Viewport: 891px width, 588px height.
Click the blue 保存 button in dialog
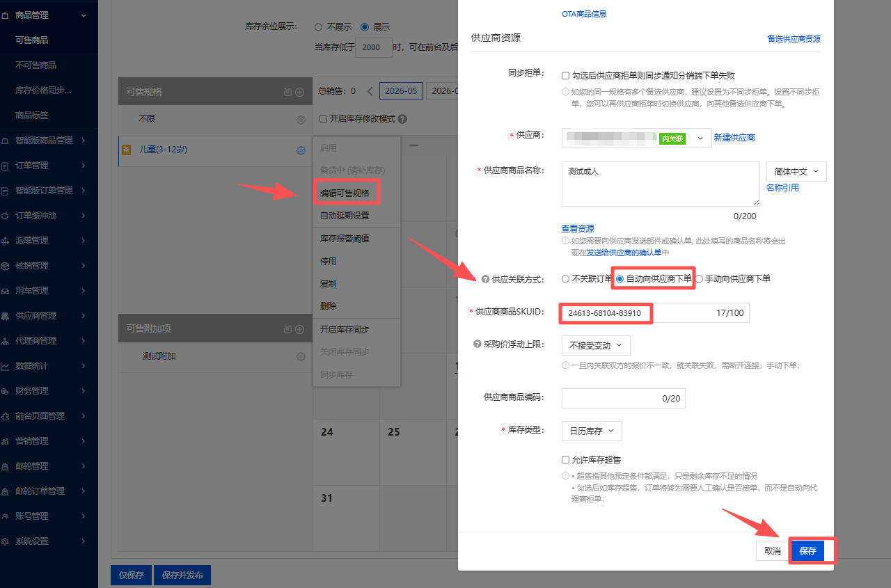coord(807,550)
